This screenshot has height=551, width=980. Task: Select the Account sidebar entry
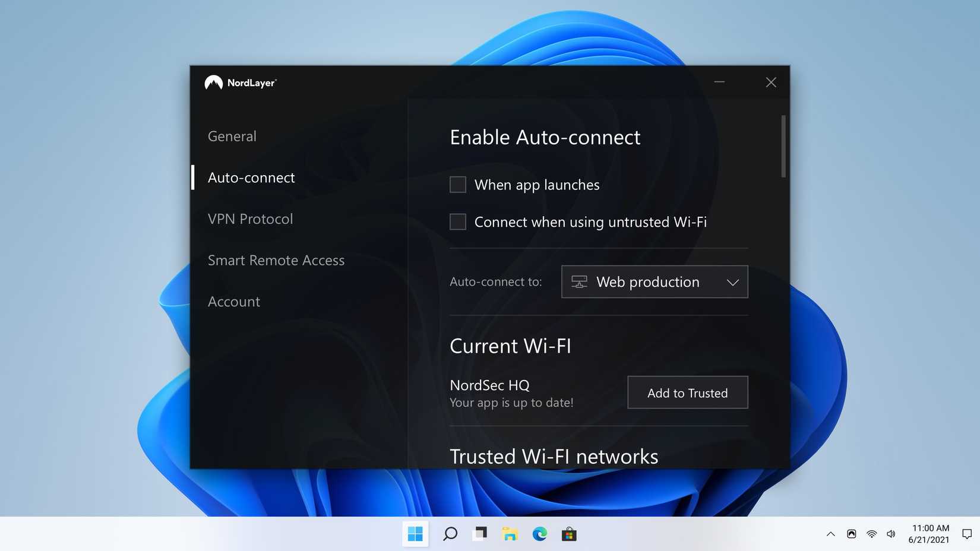[234, 302]
